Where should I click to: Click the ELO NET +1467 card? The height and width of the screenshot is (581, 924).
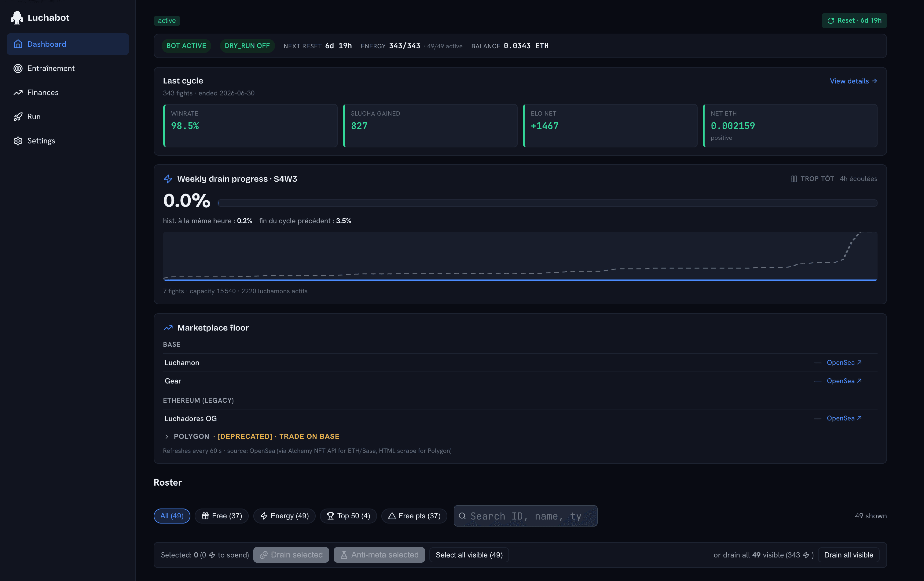(x=610, y=126)
